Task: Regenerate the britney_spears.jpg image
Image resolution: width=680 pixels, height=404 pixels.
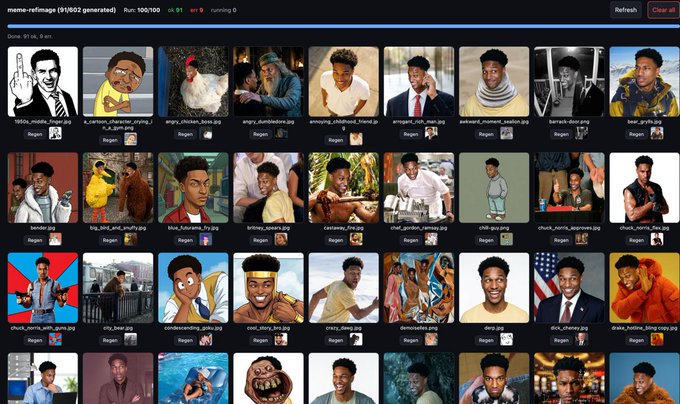Action: pos(260,240)
